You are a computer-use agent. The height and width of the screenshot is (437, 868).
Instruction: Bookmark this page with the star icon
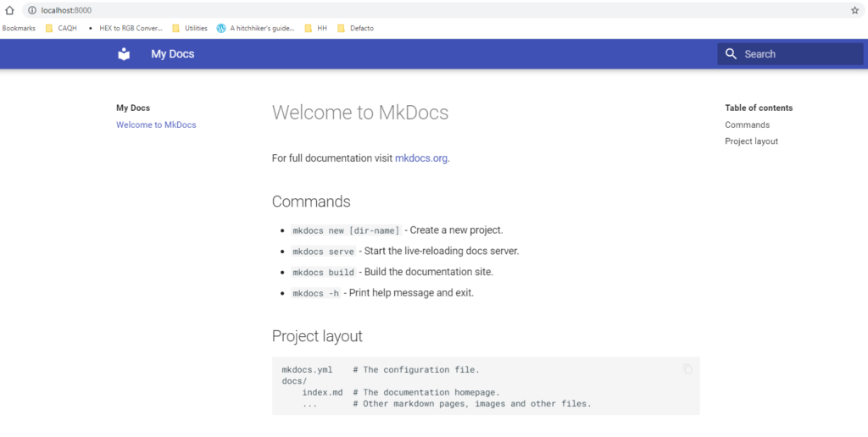pos(854,10)
